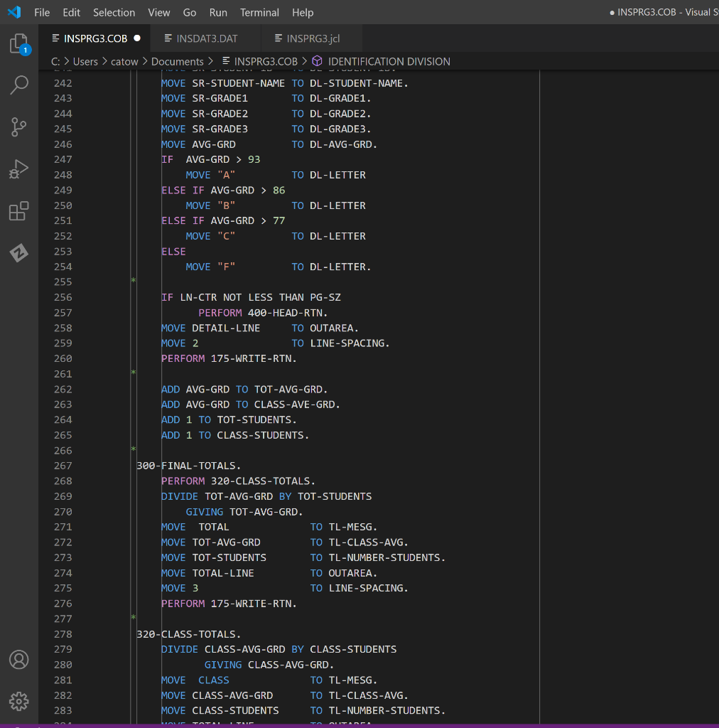This screenshot has height=728, width=719.
Task: Open the Accounts icon menu
Action: 19,659
